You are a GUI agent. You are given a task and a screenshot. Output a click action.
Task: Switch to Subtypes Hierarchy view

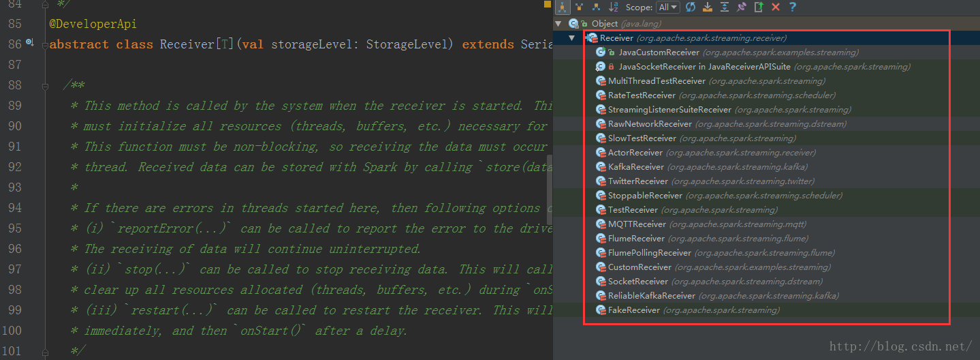596,7
